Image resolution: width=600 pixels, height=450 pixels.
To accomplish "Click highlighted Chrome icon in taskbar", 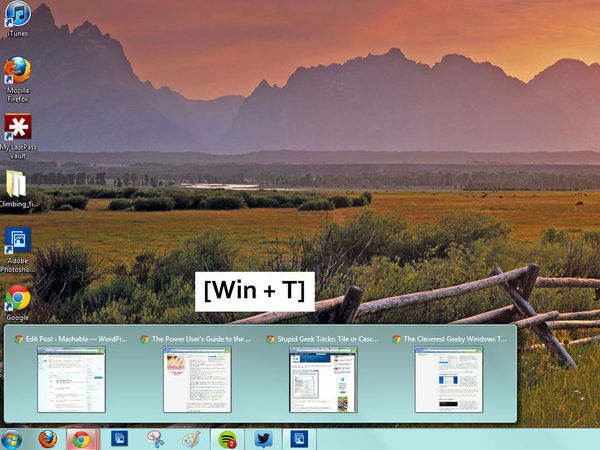I will [81, 438].
